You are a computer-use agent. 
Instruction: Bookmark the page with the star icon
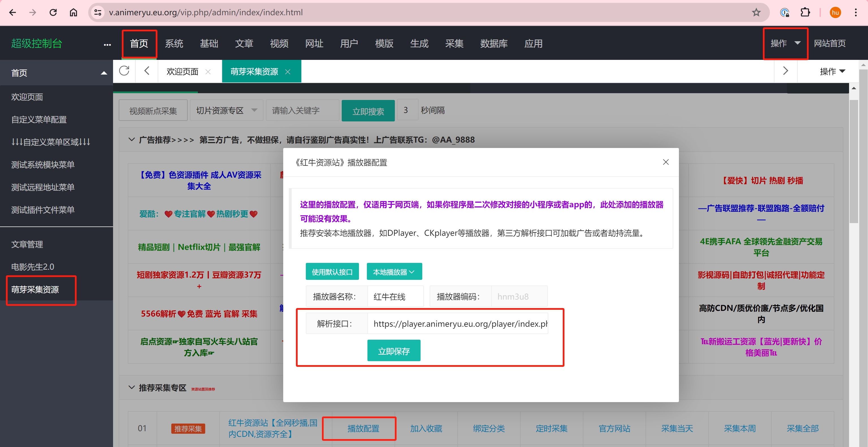756,12
